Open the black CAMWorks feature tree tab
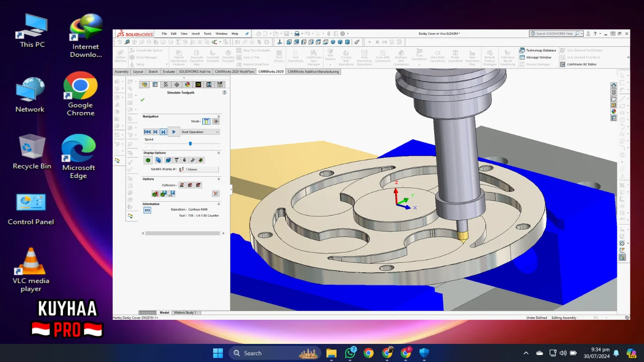Image resolution: width=644 pixels, height=362 pixels. [198, 84]
